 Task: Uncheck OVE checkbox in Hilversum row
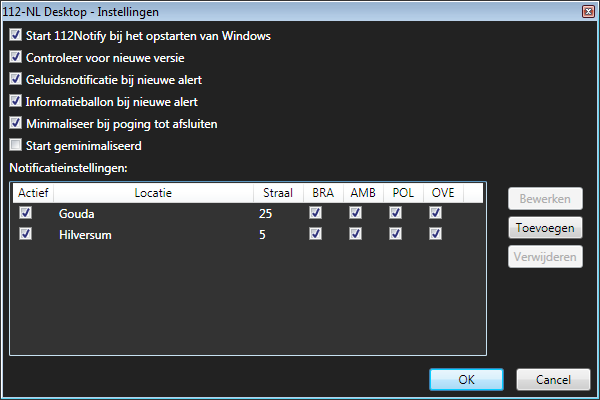point(435,233)
